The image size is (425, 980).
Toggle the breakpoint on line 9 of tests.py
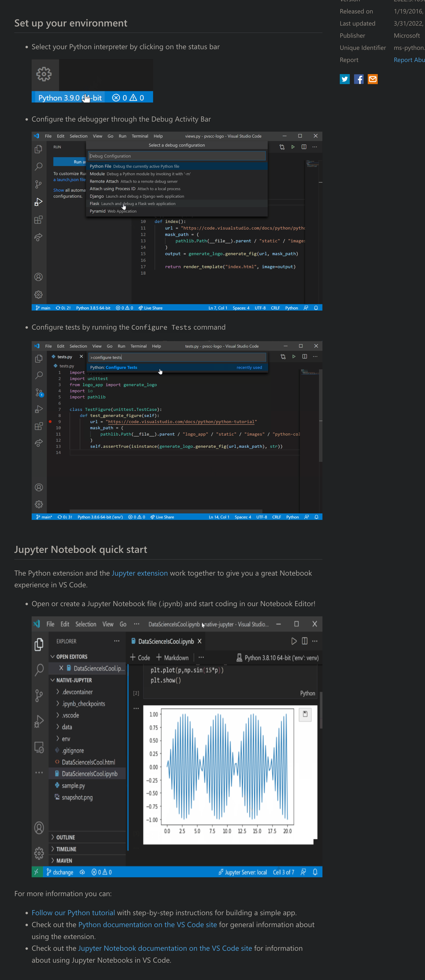click(x=50, y=422)
